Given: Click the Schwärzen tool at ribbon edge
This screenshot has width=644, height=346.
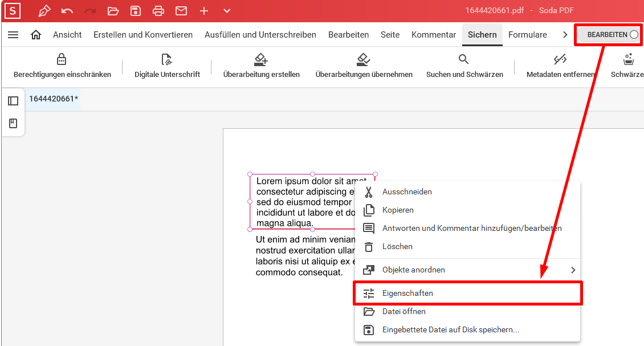Looking at the screenshot, I should (627, 66).
